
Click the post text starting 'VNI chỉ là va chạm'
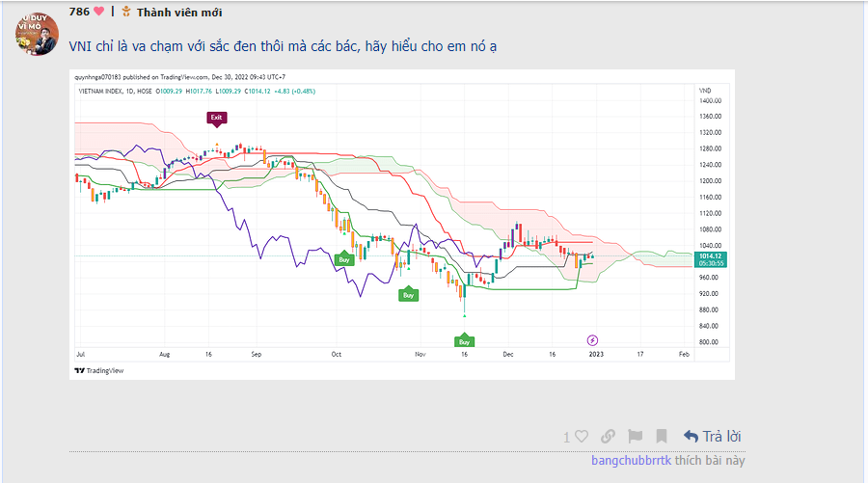click(x=283, y=46)
